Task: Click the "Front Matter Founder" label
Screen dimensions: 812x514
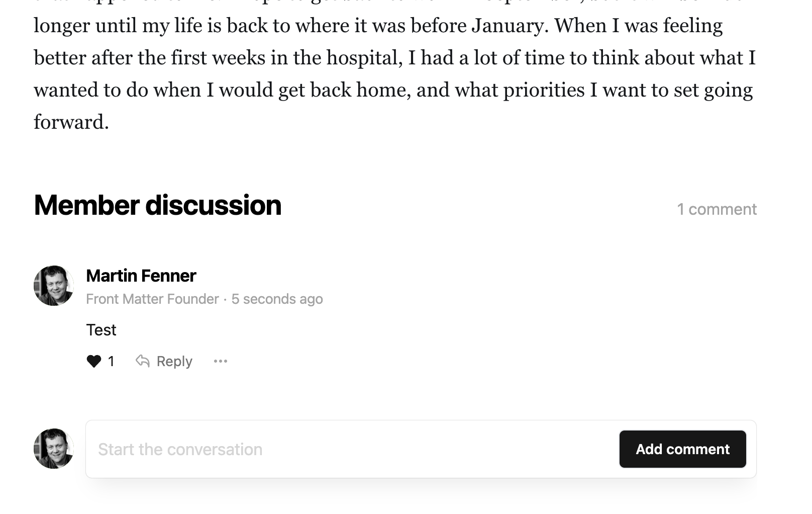Action: 152,299
